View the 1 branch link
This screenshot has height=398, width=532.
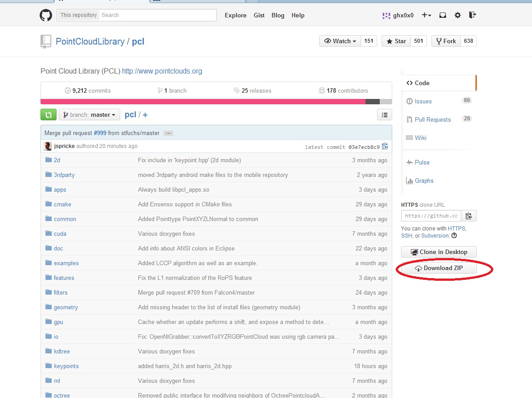[x=172, y=90]
